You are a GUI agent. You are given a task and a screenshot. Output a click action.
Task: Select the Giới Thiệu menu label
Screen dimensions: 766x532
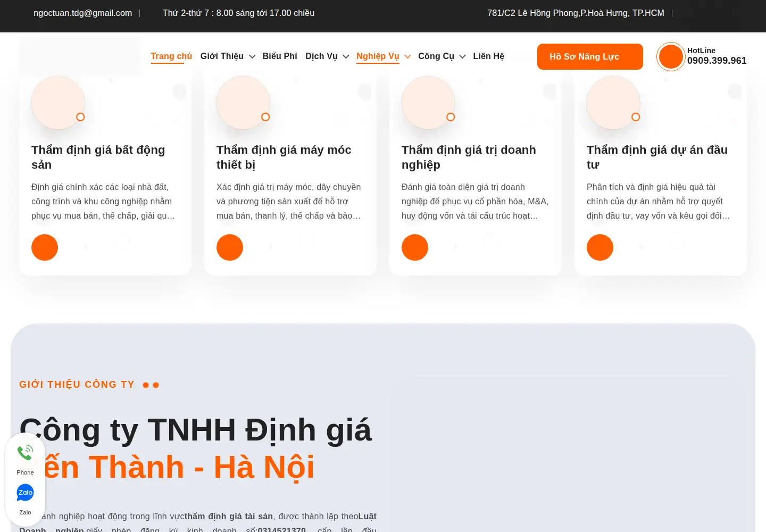(222, 56)
